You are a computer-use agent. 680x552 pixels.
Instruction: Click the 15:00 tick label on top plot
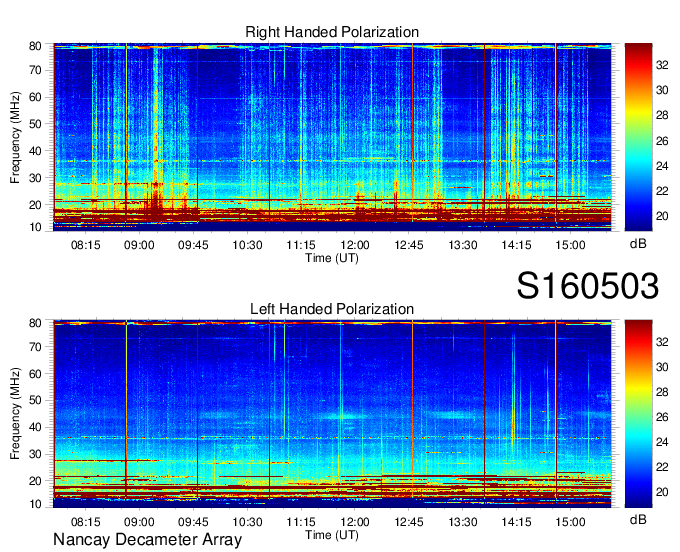(x=570, y=245)
